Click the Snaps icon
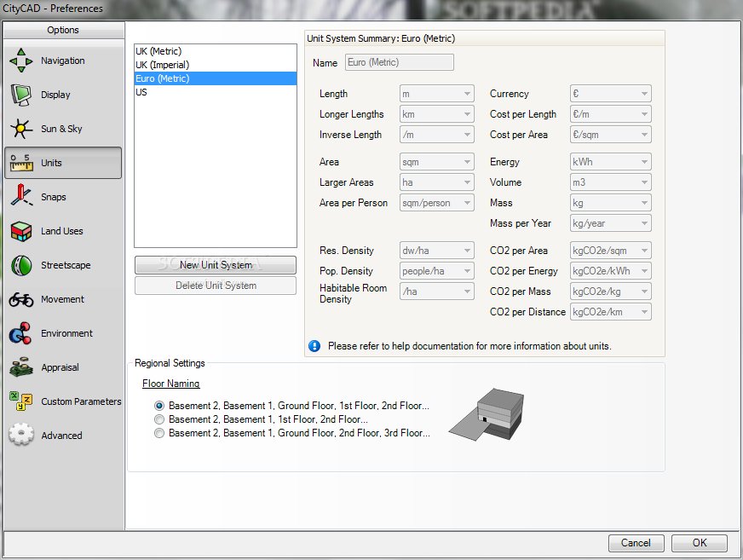The image size is (743, 560). tap(21, 195)
